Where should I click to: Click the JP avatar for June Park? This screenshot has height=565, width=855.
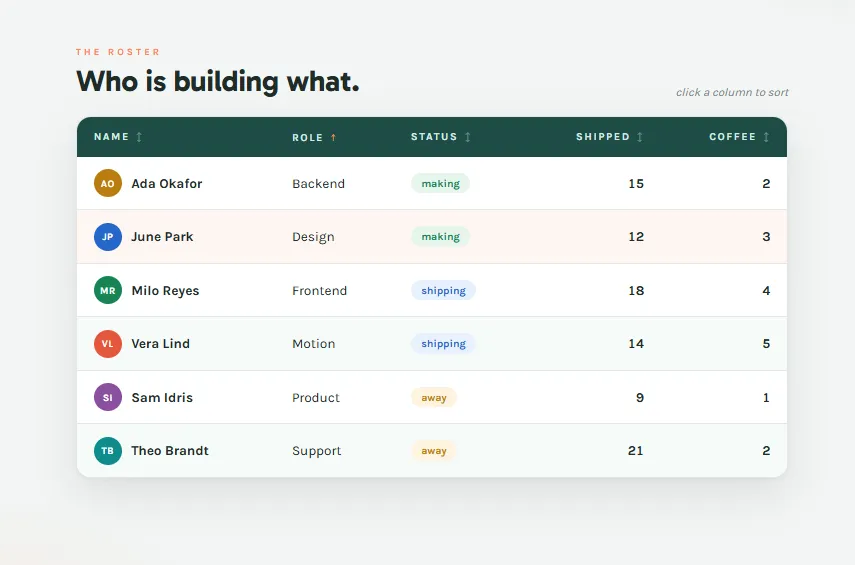tap(108, 237)
